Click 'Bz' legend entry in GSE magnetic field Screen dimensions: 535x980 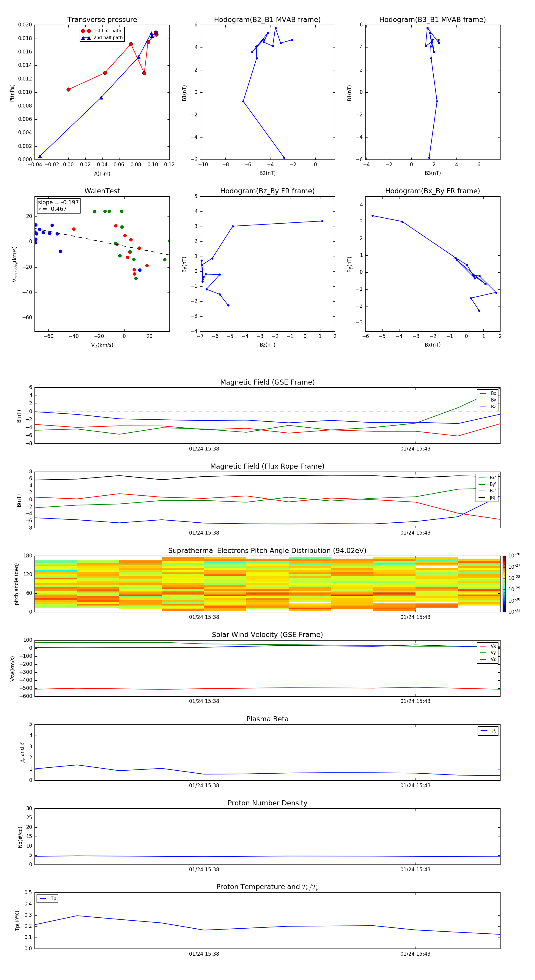(x=488, y=407)
